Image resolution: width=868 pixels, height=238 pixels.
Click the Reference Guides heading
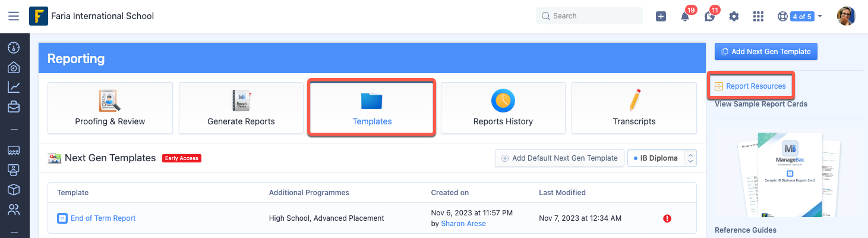(746, 230)
